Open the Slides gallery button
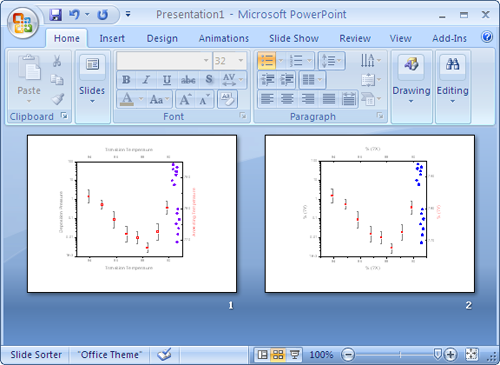Screen dimensions: 500x365 click(92, 79)
